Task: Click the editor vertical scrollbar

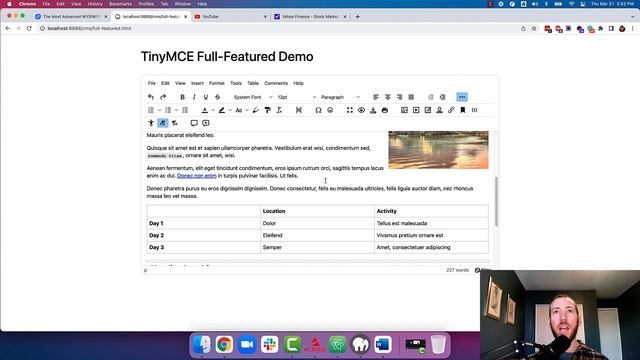Action: (x=496, y=201)
